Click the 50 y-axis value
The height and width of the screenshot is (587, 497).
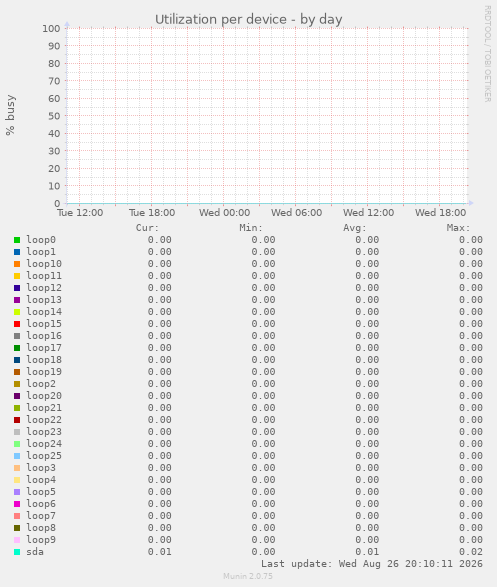(54, 116)
